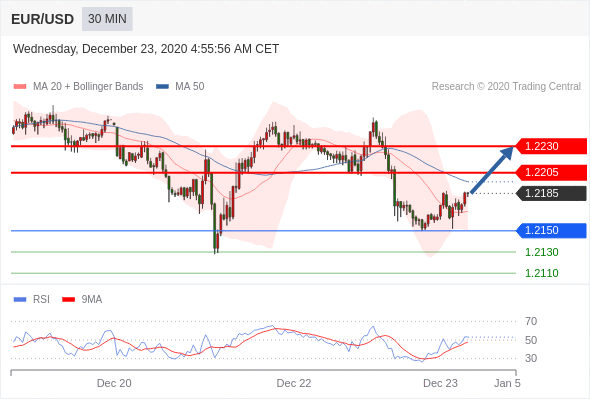Click the Dec 20 date axis label
590x400 pixels.
(114, 383)
